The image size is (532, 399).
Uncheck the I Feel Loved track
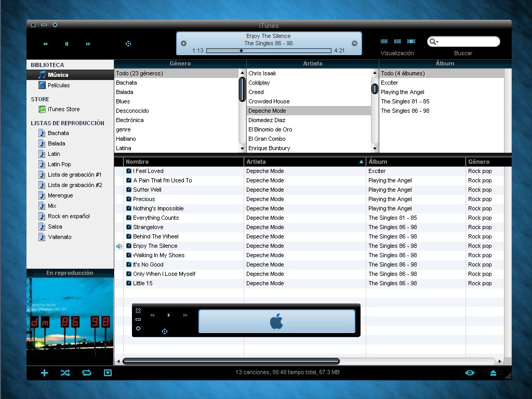[129, 171]
